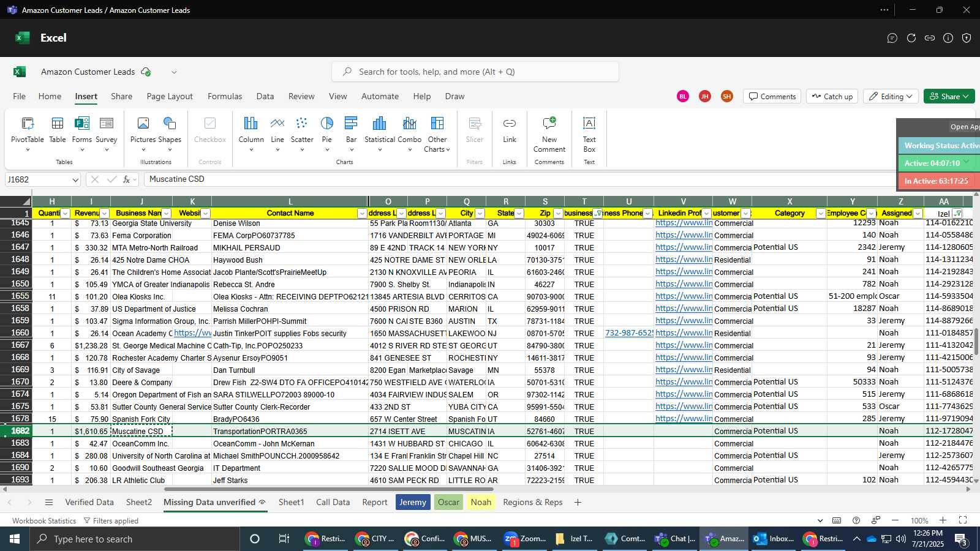Click the Share button

coord(949,96)
